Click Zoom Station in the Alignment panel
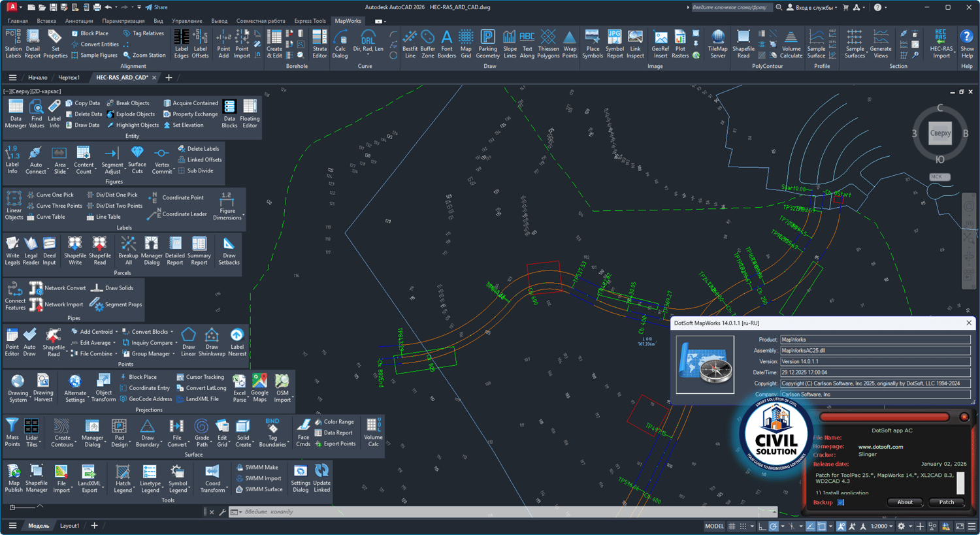The image size is (980, 535). pos(144,56)
